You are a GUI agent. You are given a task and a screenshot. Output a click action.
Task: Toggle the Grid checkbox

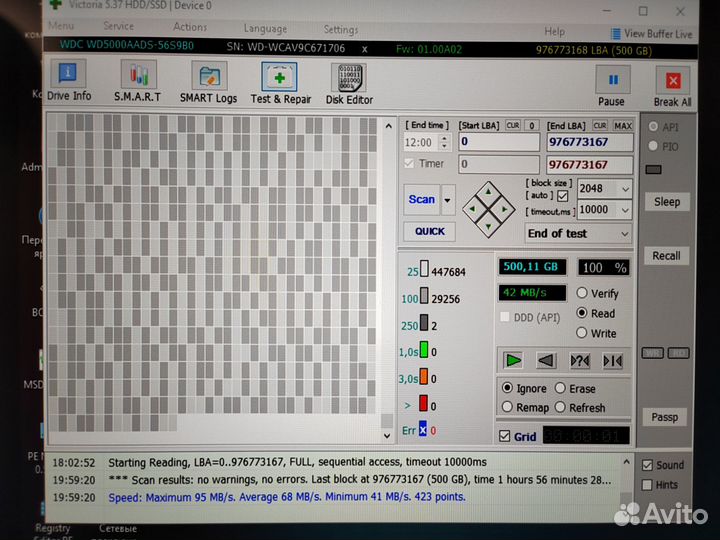tap(504, 436)
